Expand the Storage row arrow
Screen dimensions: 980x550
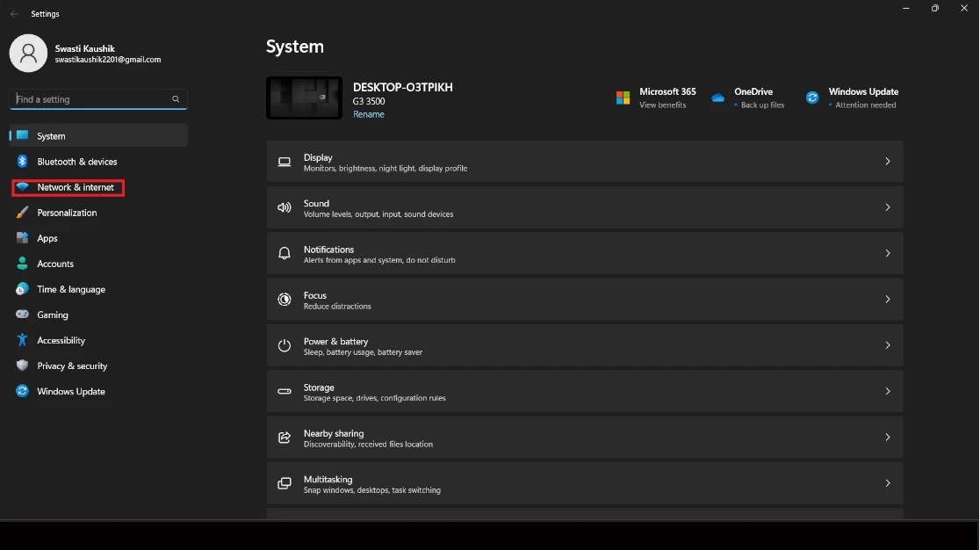point(887,391)
